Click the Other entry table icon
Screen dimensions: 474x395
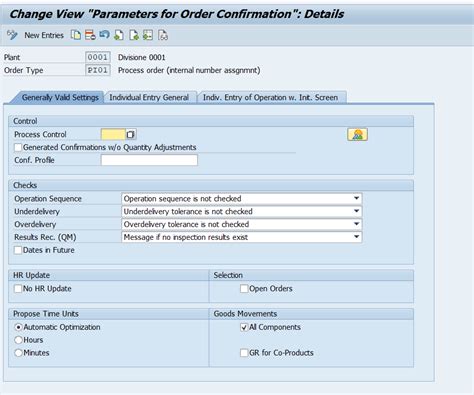coord(148,35)
